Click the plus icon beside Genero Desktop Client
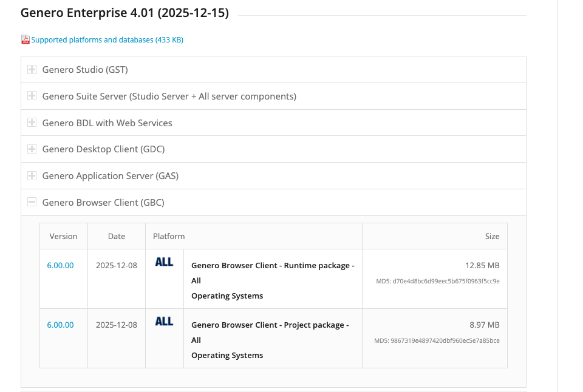The width and height of the screenshot is (583, 392). point(32,149)
